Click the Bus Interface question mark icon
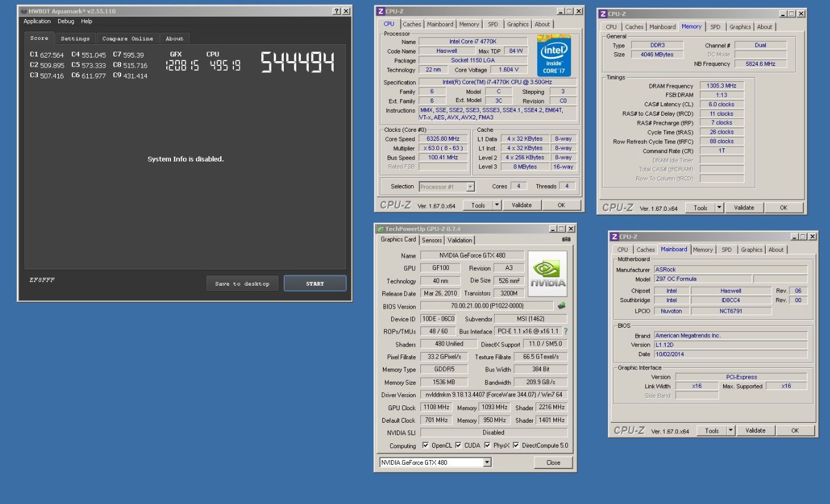The image size is (830, 504). pos(566,331)
